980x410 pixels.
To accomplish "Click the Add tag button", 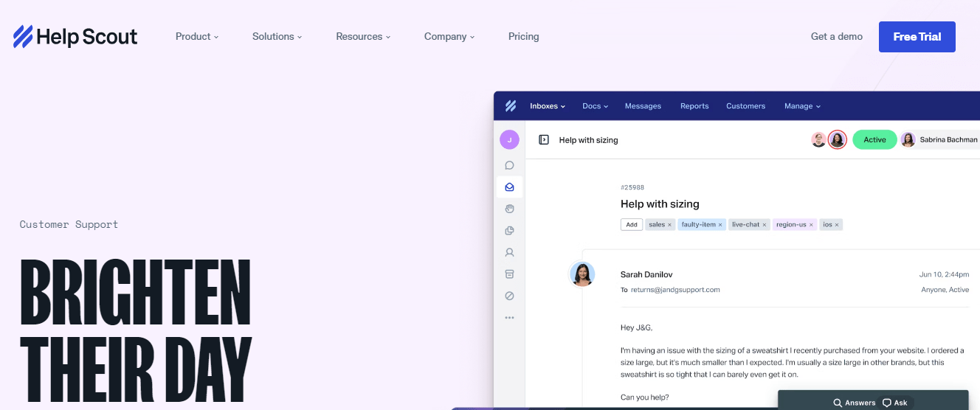I will 632,225.
